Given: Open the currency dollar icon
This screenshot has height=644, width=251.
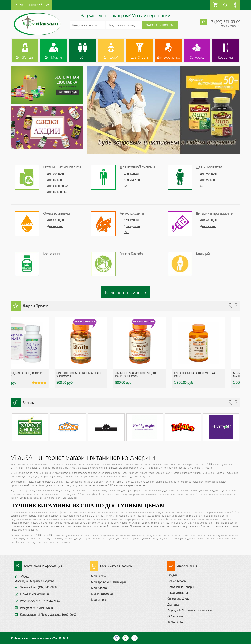Looking at the screenshot, I should [x=235, y=5].
